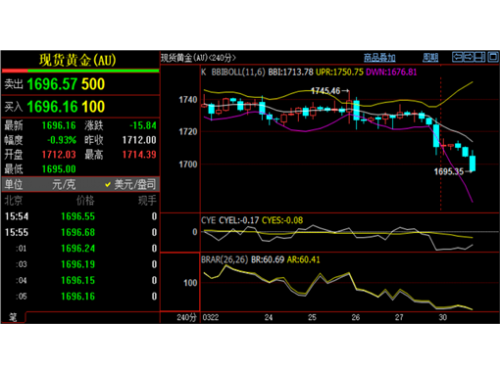Click the 现货黄金(AU) title header

pos(77,60)
